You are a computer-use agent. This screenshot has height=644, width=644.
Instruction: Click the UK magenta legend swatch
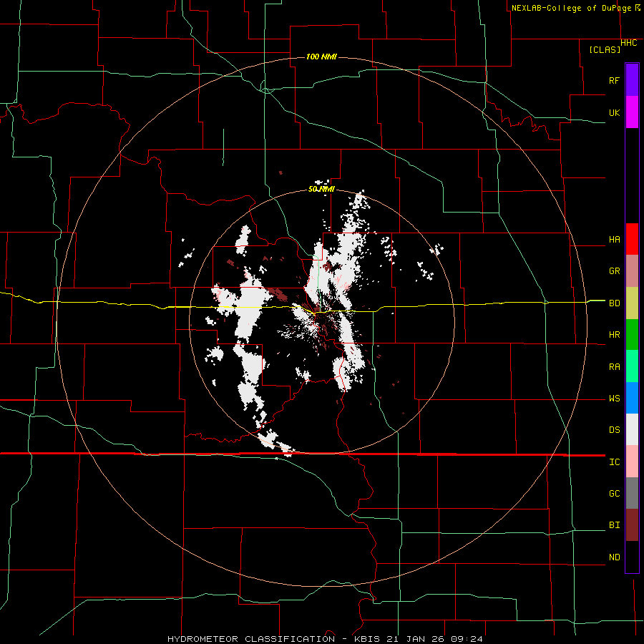pyautogui.click(x=632, y=112)
